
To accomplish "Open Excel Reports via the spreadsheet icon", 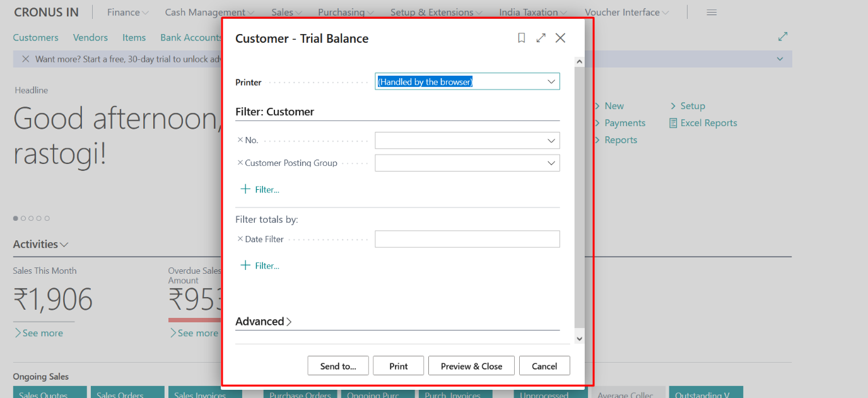I will [672, 122].
